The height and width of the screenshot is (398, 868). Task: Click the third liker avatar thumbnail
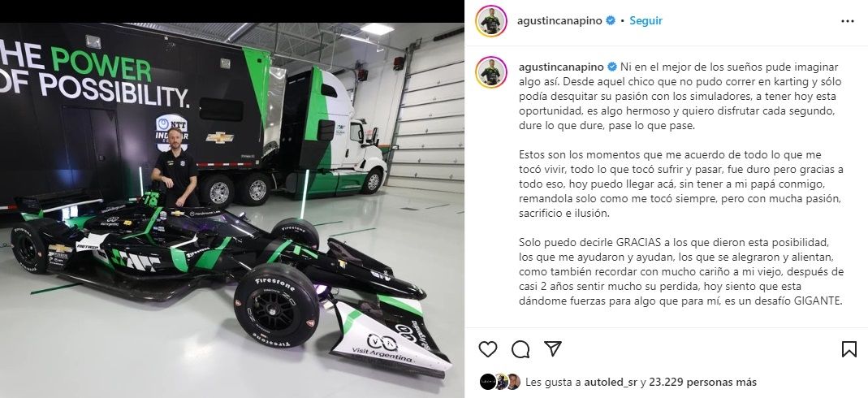point(513,382)
